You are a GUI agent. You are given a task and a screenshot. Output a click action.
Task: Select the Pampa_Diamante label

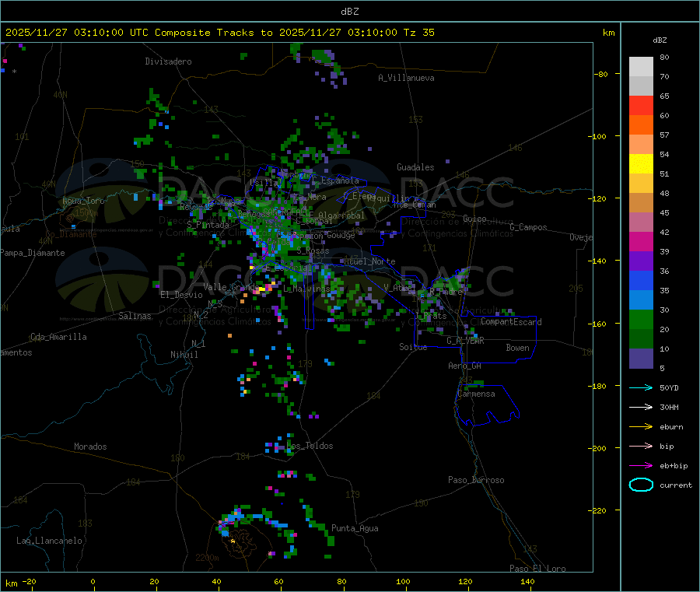pos(33,253)
